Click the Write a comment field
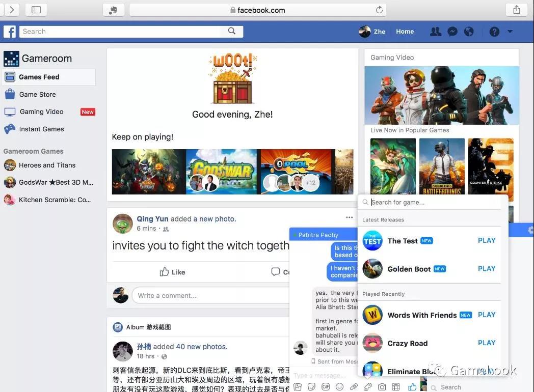The width and height of the screenshot is (534, 392). click(211, 295)
